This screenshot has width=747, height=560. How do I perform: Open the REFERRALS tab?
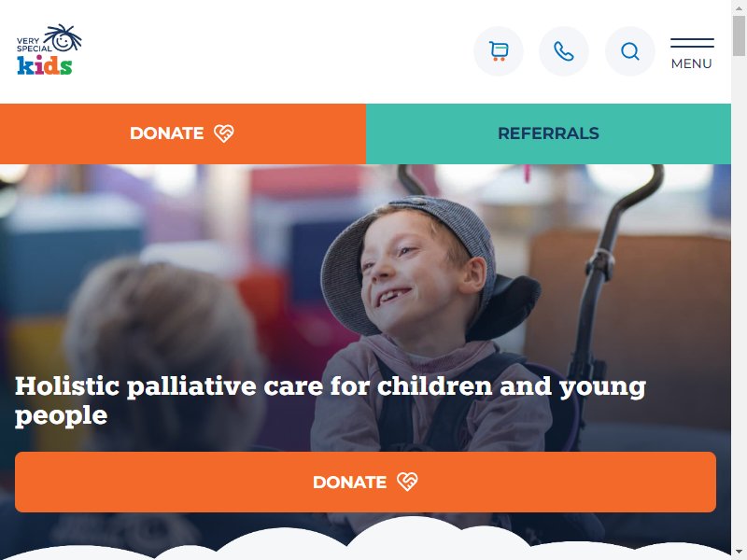click(x=548, y=133)
